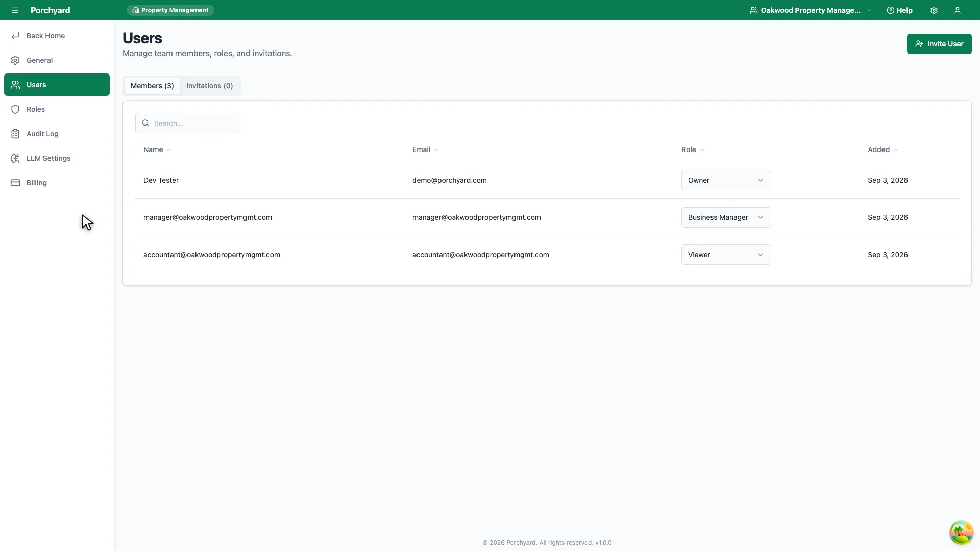Open the Roles page in sidebar

click(57, 109)
